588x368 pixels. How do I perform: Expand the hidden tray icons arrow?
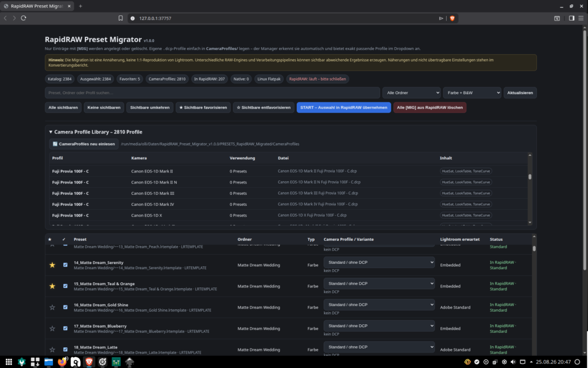coord(531,362)
